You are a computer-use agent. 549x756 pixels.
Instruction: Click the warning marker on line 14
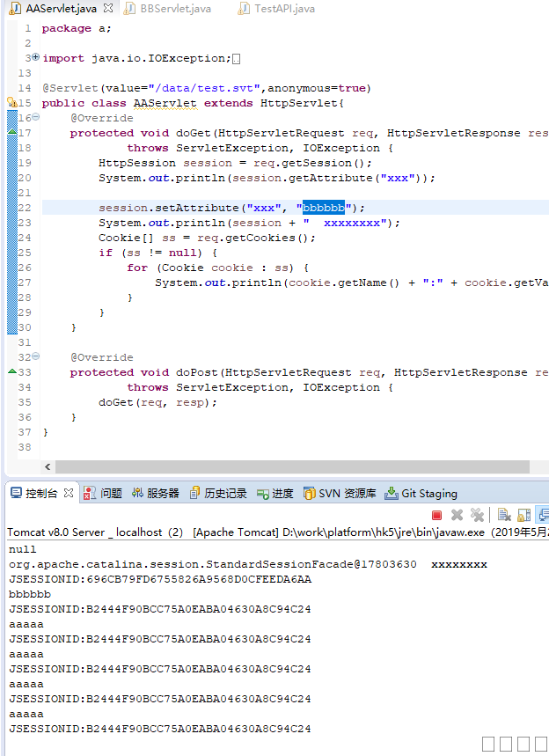tap(11, 102)
